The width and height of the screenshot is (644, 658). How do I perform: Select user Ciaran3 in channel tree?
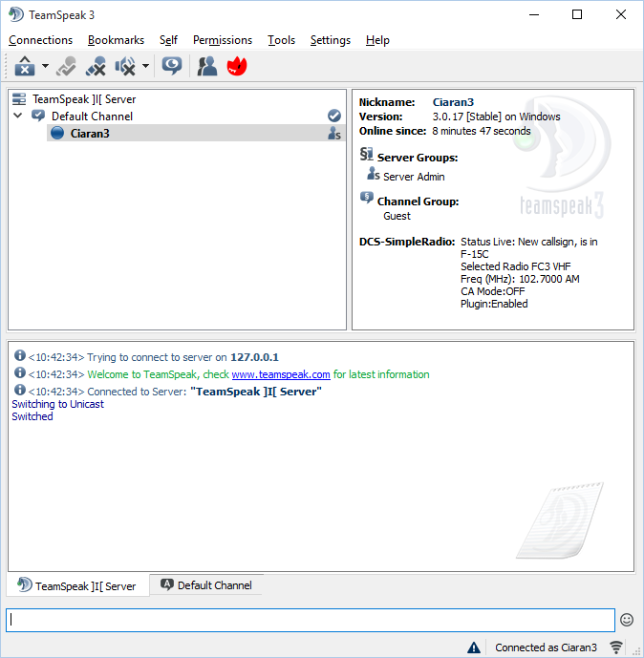click(90, 134)
